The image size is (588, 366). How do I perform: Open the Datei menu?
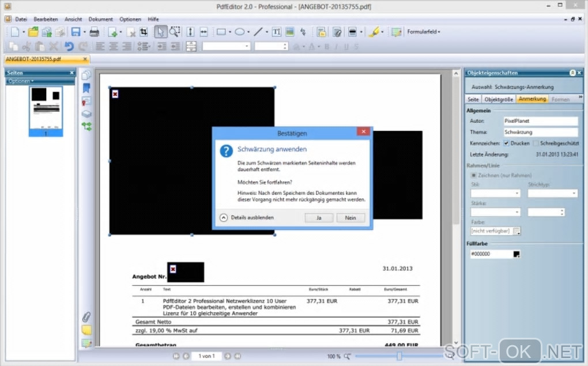click(21, 19)
